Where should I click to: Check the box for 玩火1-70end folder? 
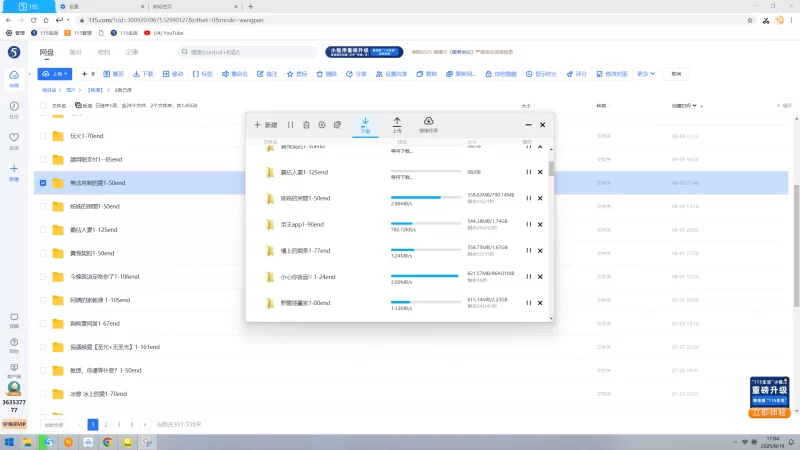click(42, 136)
